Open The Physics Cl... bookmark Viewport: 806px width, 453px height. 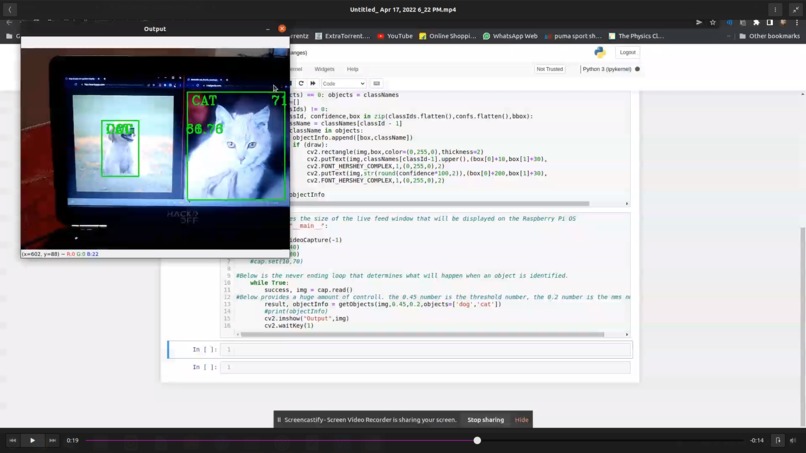pyautogui.click(x=636, y=36)
